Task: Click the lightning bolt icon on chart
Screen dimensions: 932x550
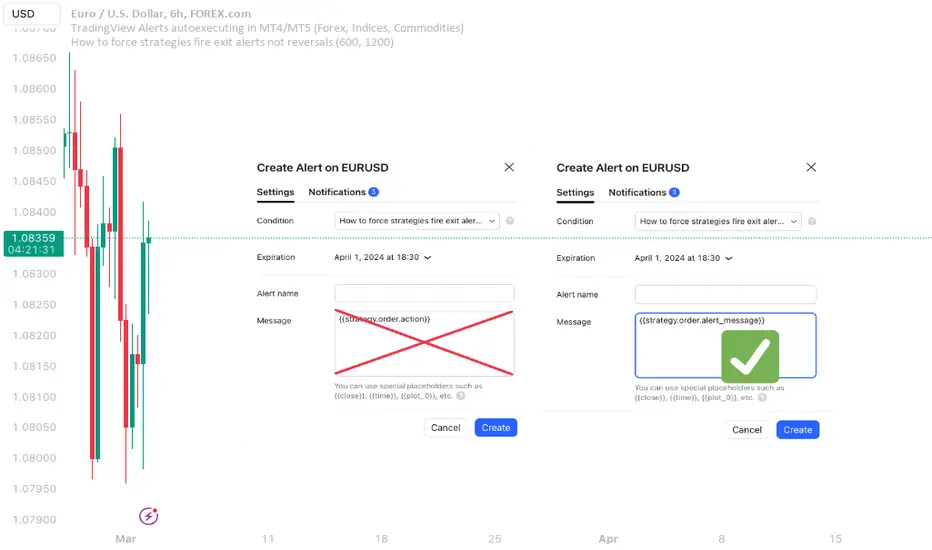Action: [148, 516]
